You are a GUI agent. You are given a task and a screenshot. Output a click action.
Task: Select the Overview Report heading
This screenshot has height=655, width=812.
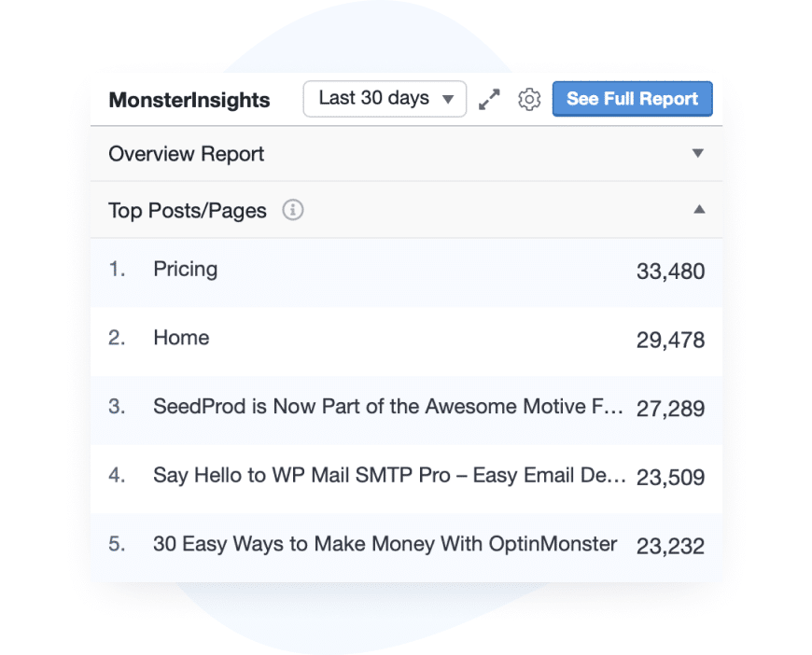click(x=187, y=154)
